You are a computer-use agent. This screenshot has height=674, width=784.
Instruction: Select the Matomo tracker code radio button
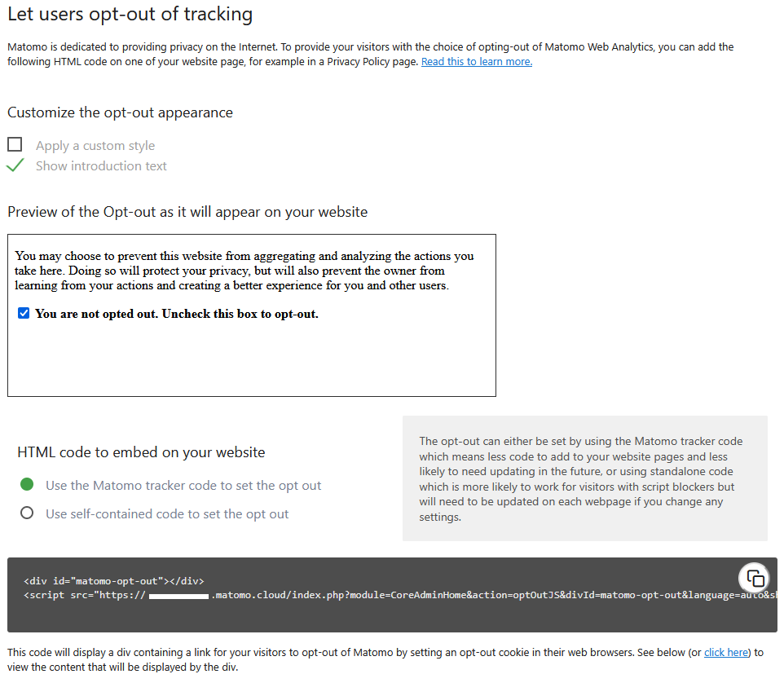(27, 485)
